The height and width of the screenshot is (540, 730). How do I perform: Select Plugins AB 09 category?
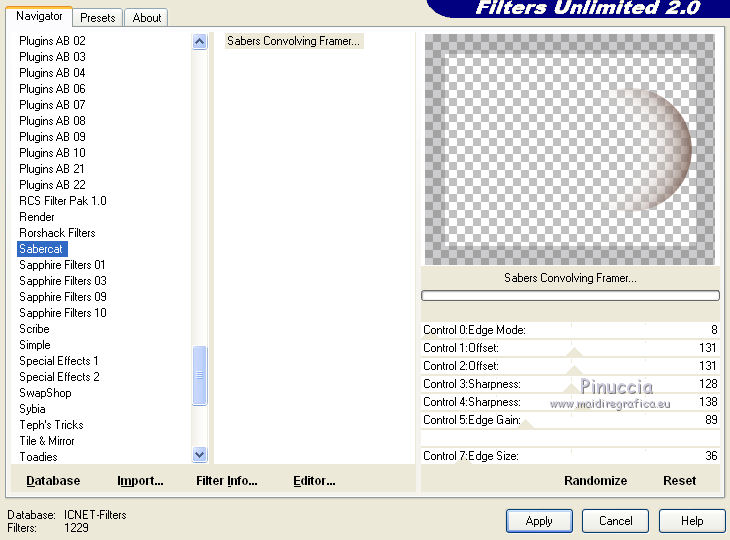52,137
